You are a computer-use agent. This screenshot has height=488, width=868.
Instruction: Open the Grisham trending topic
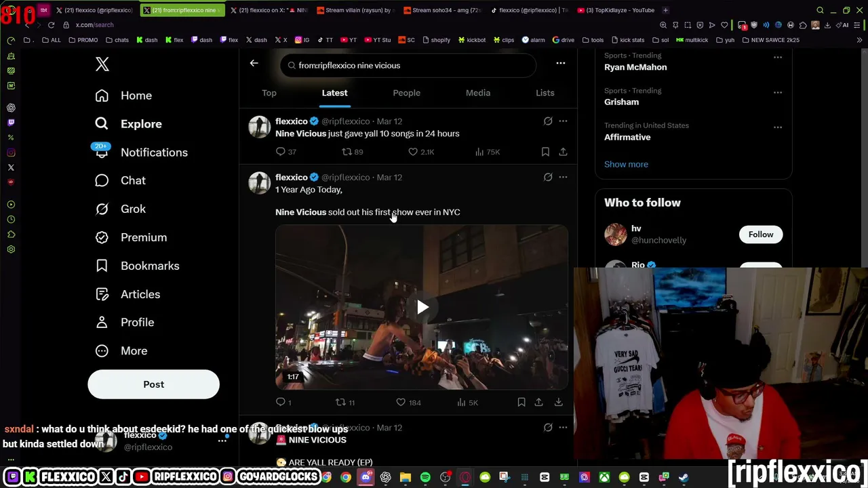pyautogui.click(x=621, y=102)
